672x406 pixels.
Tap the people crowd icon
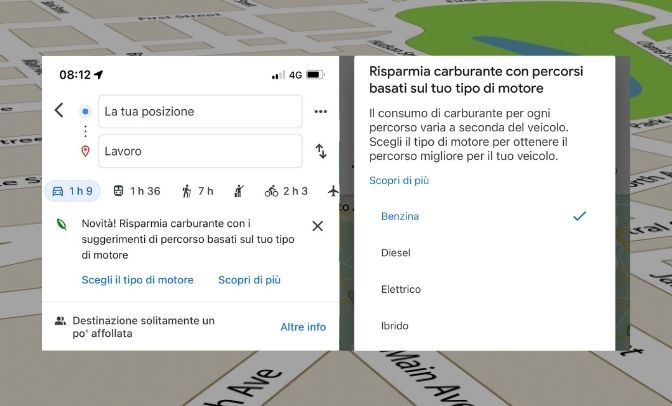pyautogui.click(x=60, y=321)
